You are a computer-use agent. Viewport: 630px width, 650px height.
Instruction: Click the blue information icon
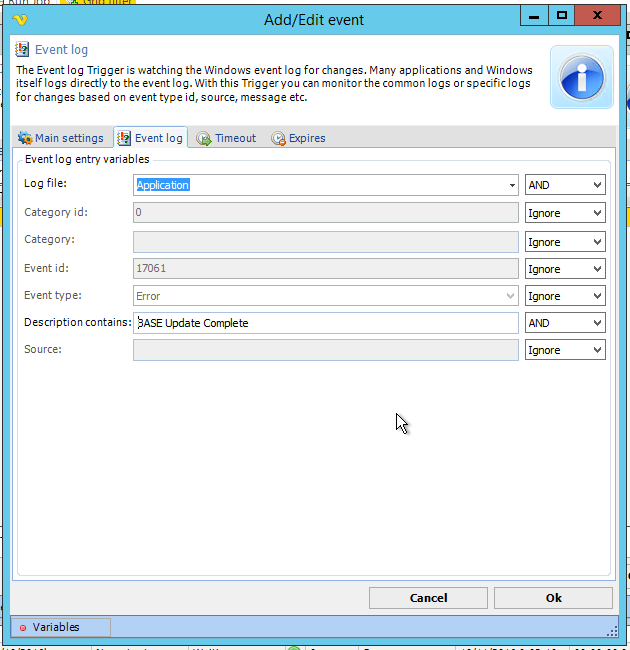click(581, 77)
